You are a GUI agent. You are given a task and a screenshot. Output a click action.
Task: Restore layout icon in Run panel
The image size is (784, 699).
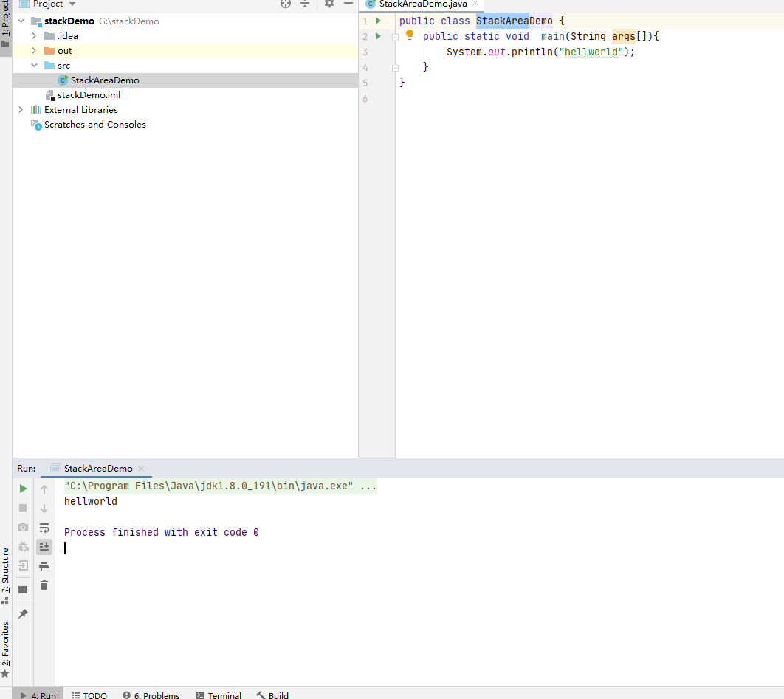[23, 590]
